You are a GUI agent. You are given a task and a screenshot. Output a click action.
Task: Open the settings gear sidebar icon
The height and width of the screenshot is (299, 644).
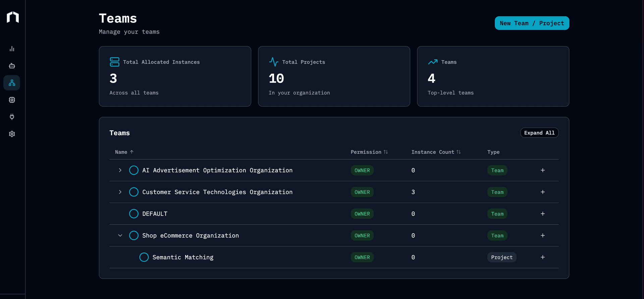tap(12, 134)
